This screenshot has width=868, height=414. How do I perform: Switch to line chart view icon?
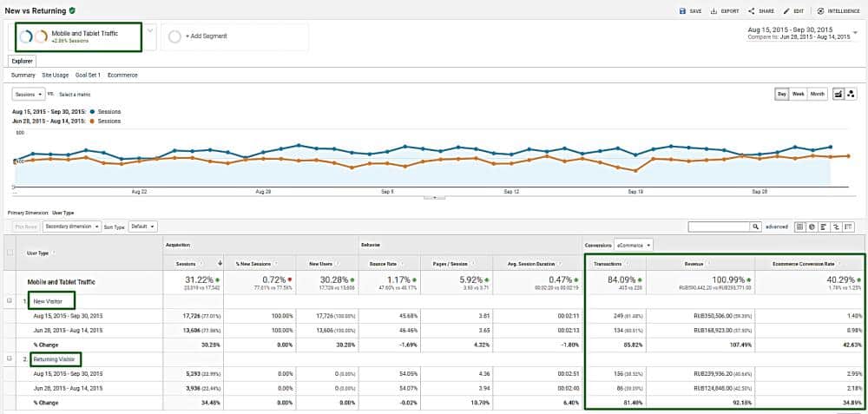(838, 94)
